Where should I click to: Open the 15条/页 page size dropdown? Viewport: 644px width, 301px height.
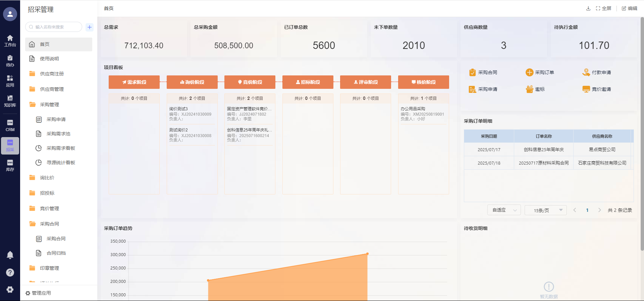pyautogui.click(x=545, y=210)
